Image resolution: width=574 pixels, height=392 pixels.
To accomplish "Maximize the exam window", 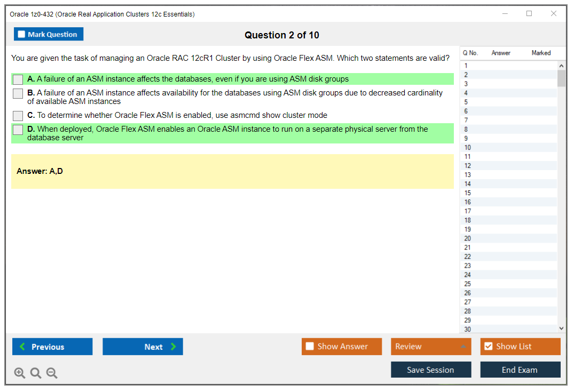I will (x=529, y=14).
